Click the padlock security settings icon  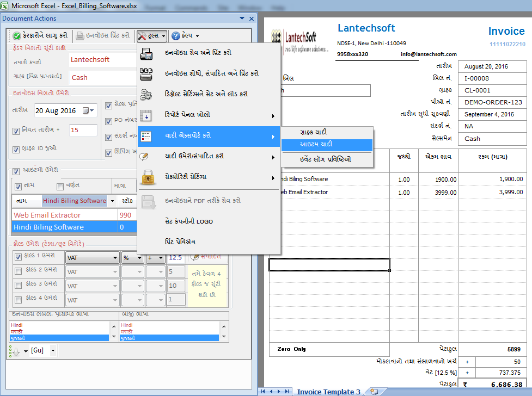tap(148, 177)
